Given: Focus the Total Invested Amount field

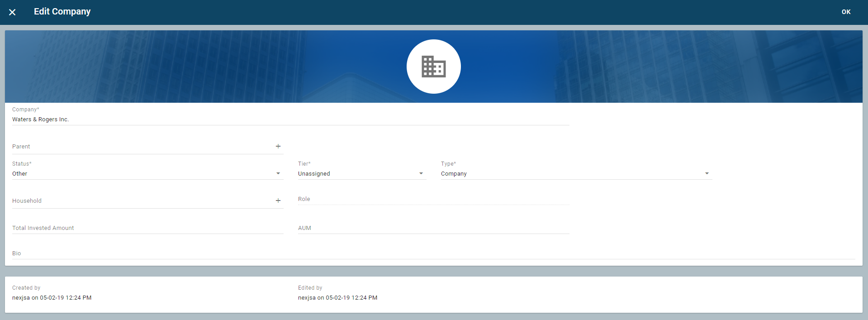Looking at the screenshot, I should coord(147,228).
